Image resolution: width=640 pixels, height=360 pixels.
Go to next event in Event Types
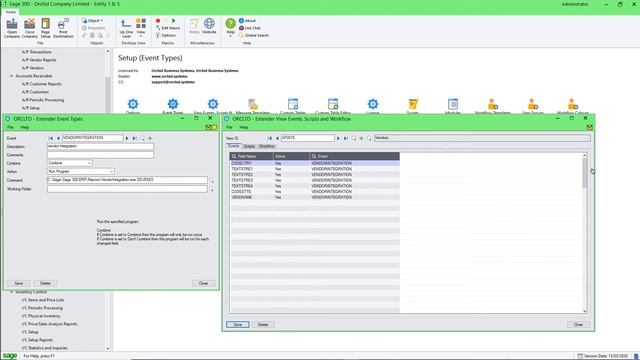click(x=127, y=138)
